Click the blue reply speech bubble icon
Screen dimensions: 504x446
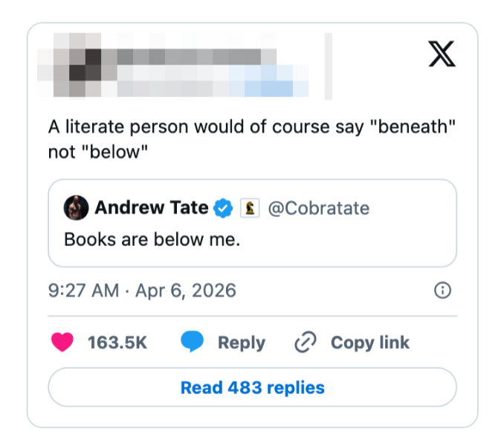coord(193,342)
